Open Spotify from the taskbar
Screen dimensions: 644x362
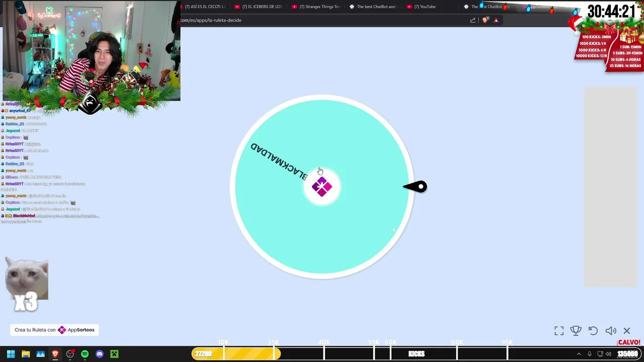tap(85, 354)
